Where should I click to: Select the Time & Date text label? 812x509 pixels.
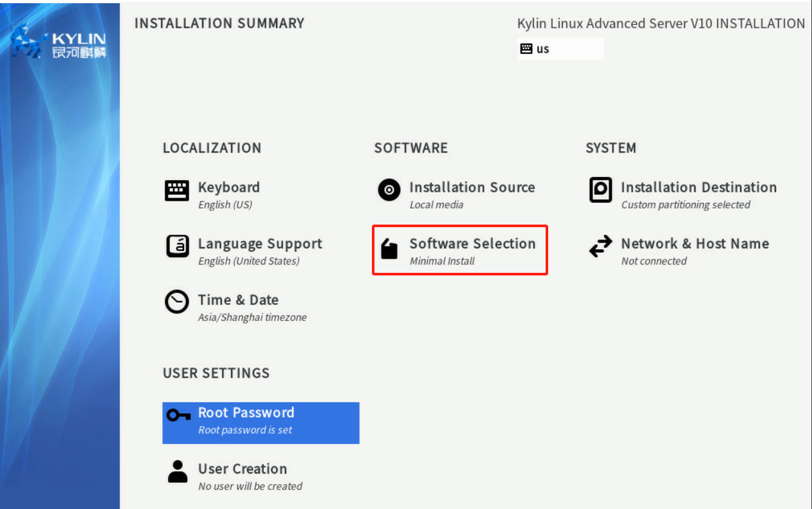[238, 300]
